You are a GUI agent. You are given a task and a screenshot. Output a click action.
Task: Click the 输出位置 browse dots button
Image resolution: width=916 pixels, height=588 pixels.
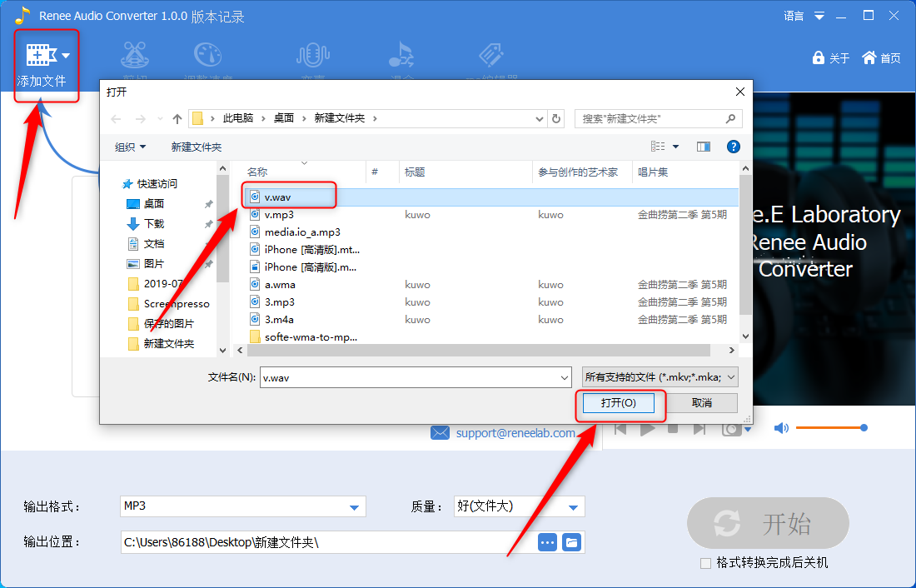pos(547,542)
